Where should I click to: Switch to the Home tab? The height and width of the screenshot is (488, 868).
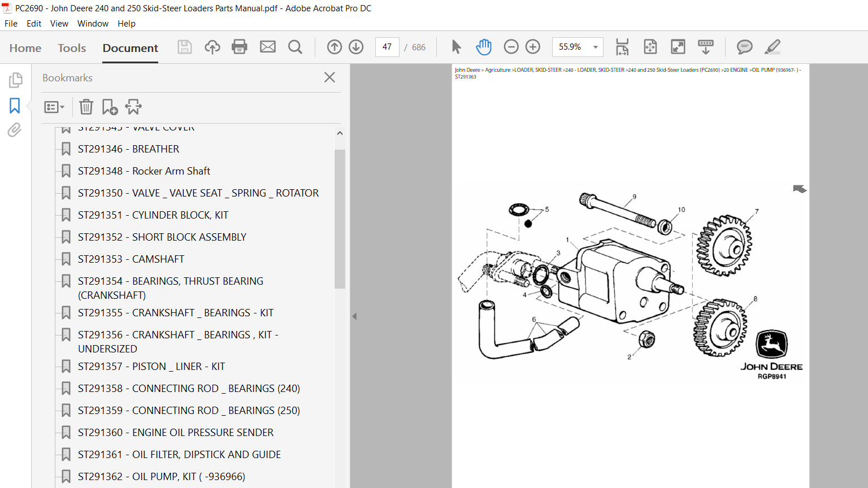click(x=25, y=48)
